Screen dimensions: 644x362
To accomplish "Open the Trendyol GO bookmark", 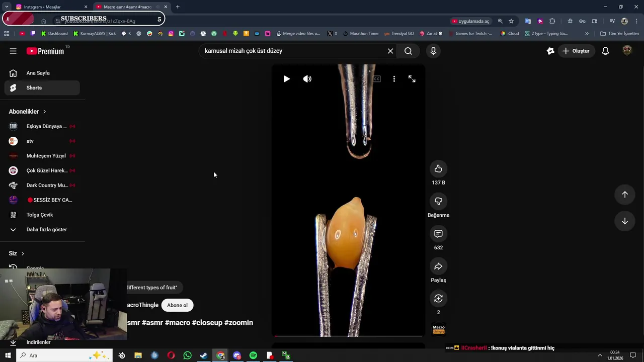I will point(399,34).
